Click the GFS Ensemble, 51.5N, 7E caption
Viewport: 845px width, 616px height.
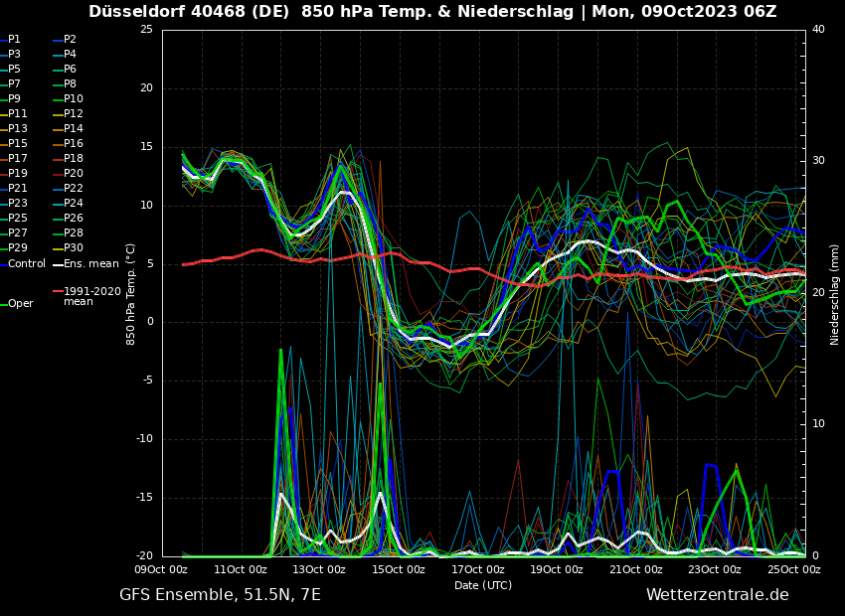pyautogui.click(x=220, y=594)
